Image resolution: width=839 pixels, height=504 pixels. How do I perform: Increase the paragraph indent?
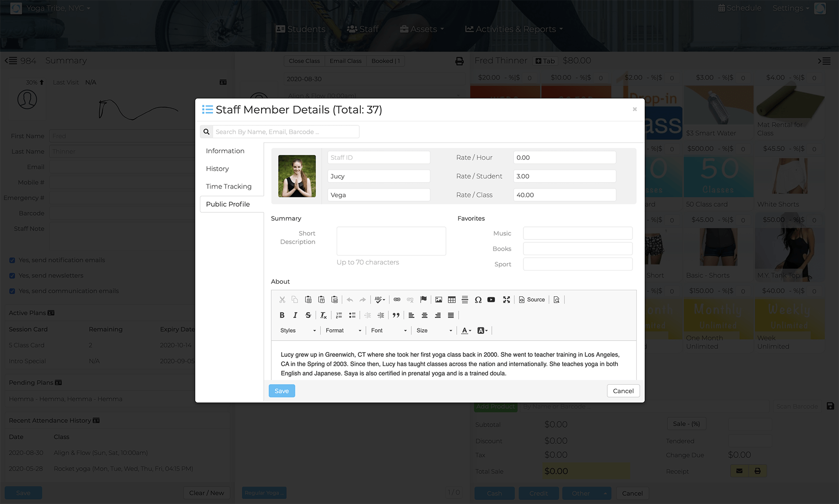click(381, 315)
